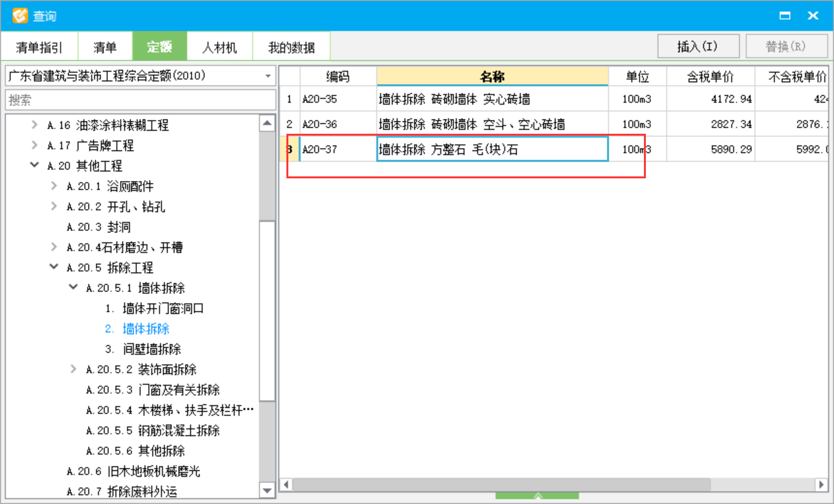Close the 查询 window

click(813, 16)
